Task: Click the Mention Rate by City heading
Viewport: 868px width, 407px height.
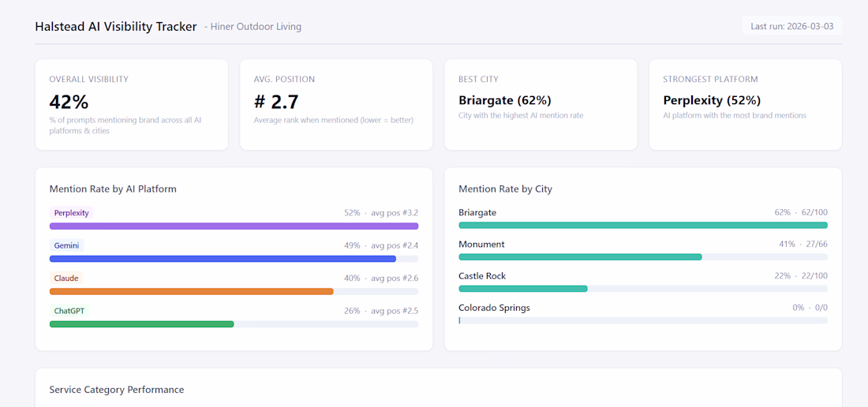Action: pyautogui.click(x=505, y=189)
